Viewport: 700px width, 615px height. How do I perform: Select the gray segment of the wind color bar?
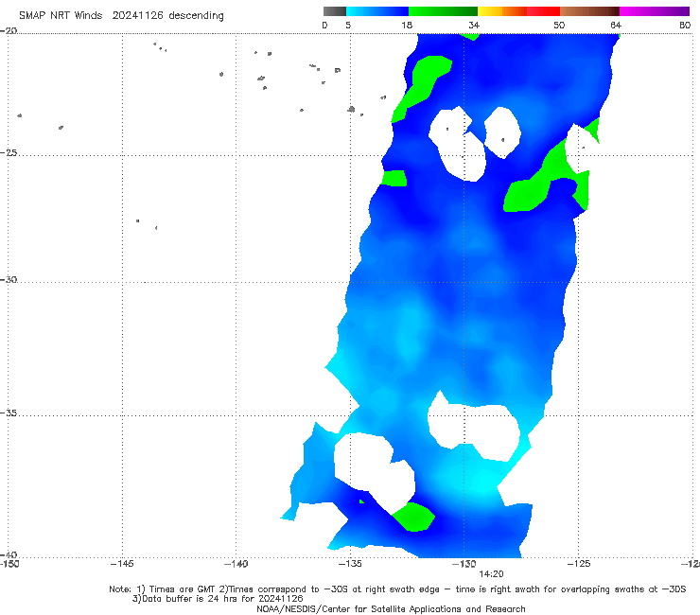[x=334, y=11]
